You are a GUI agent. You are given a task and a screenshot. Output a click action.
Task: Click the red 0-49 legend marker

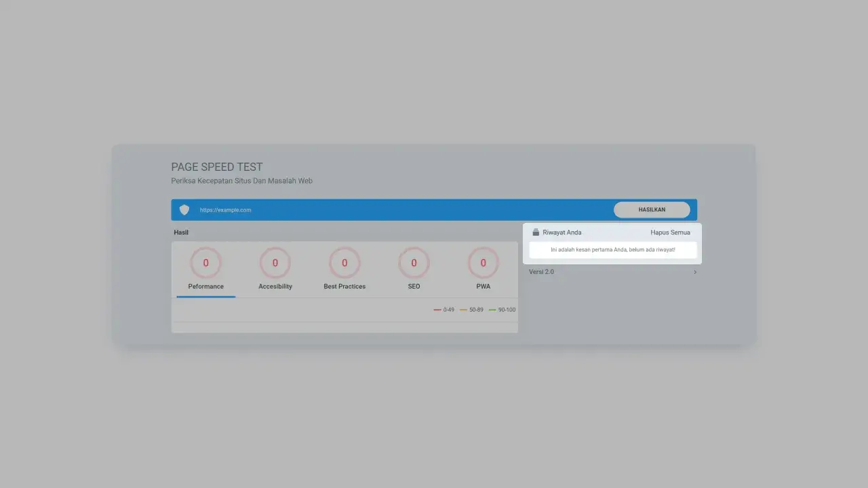pyautogui.click(x=437, y=309)
